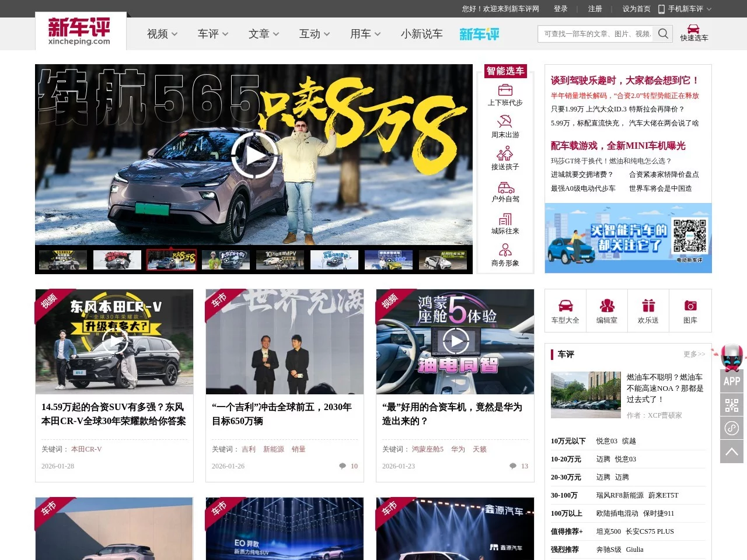This screenshot has height=560, width=747.
Task: Expand the 用车 menu
Action: click(365, 34)
